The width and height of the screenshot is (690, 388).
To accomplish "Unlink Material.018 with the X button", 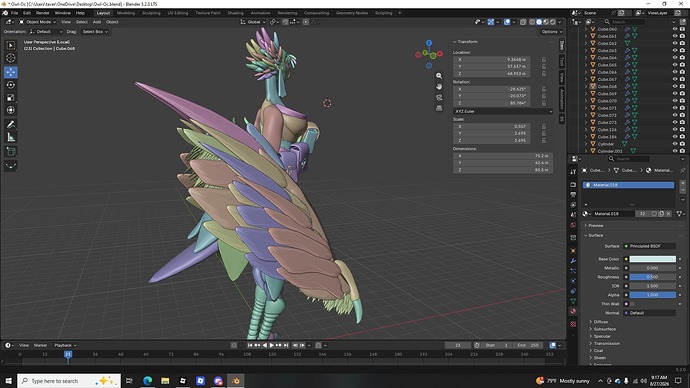I will click(668, 214).
